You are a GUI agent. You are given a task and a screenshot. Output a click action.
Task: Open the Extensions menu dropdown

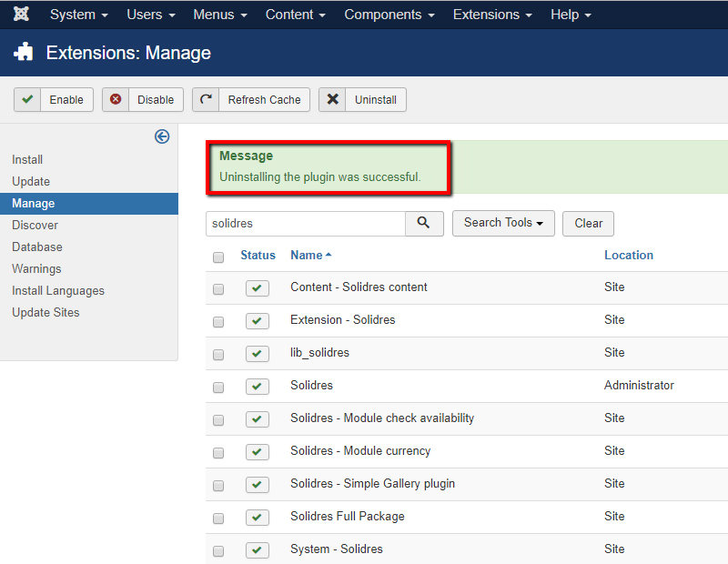point(494,15)
